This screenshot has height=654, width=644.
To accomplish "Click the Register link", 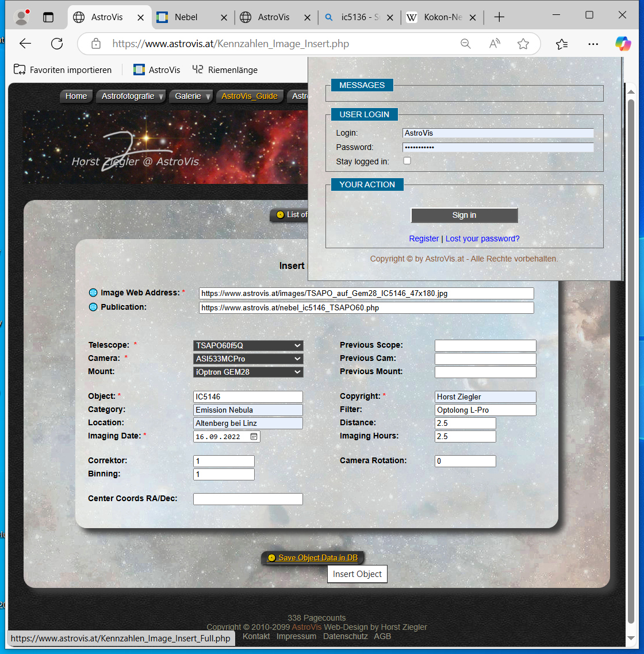I will (424, 238).
